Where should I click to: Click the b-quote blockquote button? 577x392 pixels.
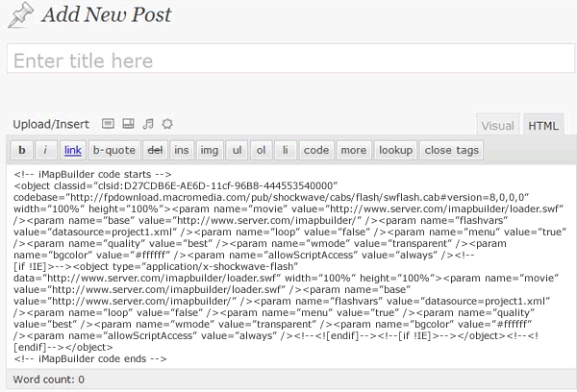(114, 150)
